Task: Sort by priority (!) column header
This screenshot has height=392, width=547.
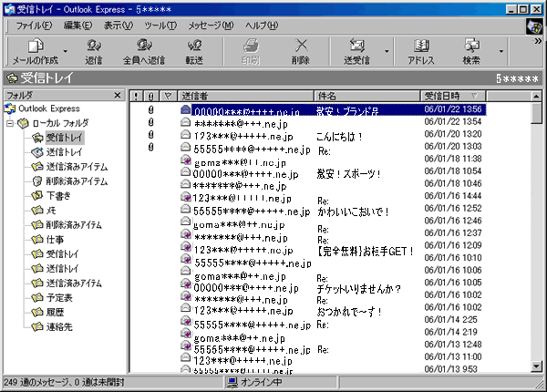Action: [x=136, y=96]
